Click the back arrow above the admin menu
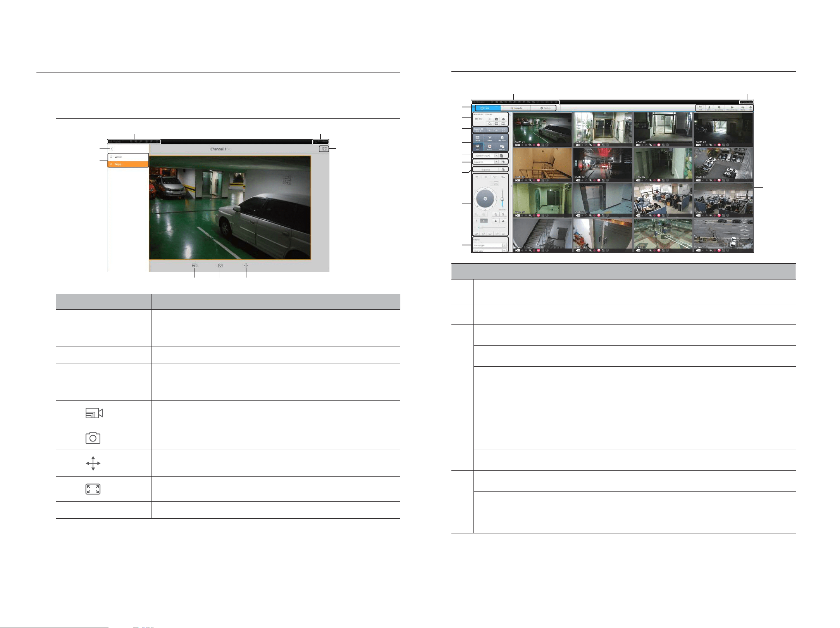 click(112, 149)
